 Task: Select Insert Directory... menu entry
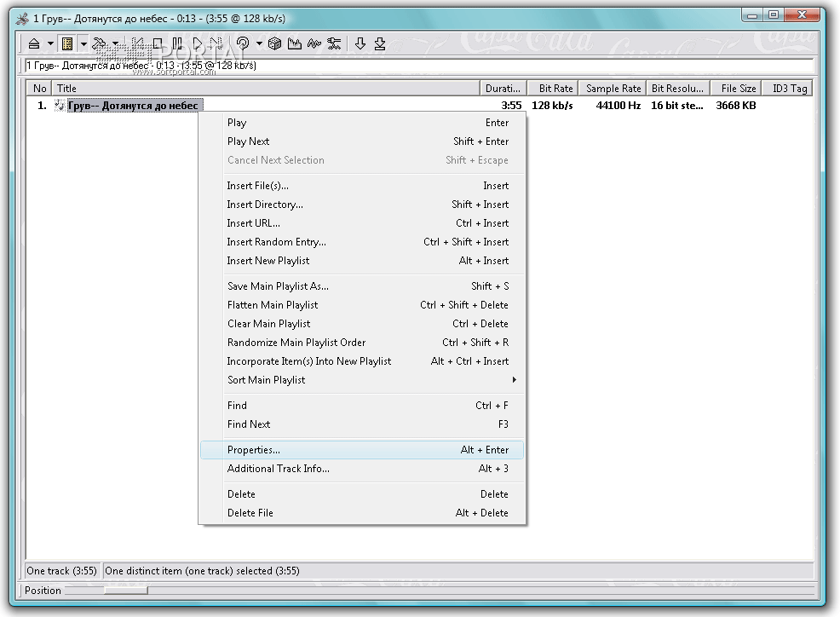click(x=362, y=205)
